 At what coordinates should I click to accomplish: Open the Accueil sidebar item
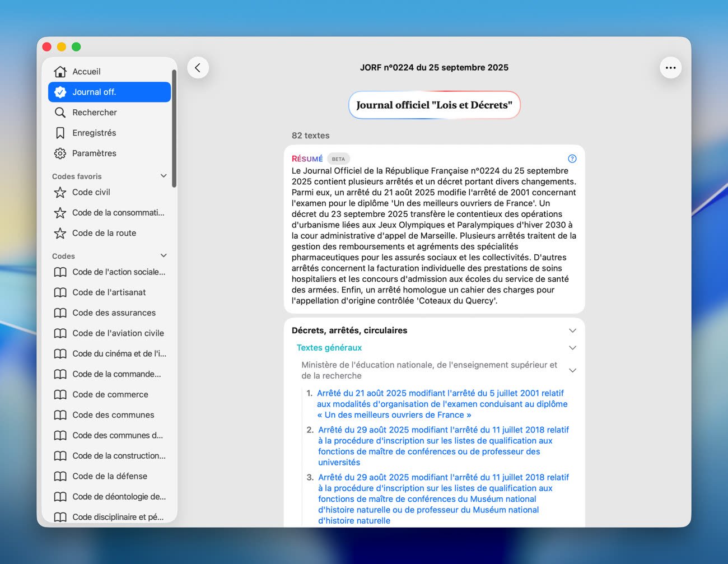(x=109, y=72)
